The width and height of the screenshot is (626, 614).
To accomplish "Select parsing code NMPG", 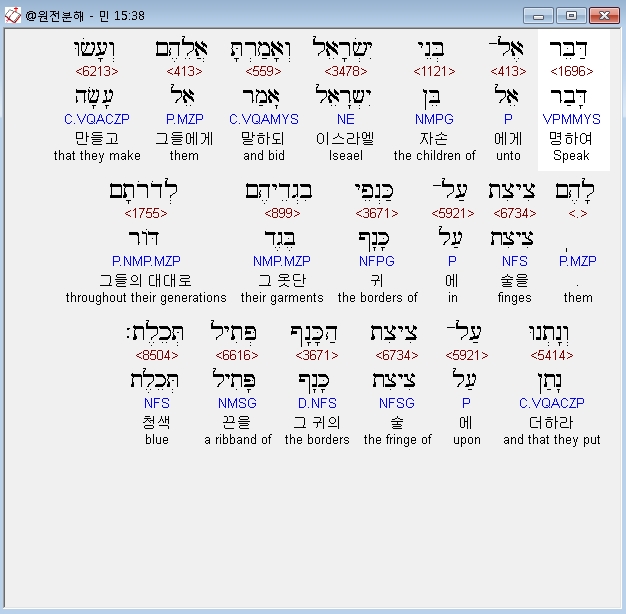I will 434,119.
